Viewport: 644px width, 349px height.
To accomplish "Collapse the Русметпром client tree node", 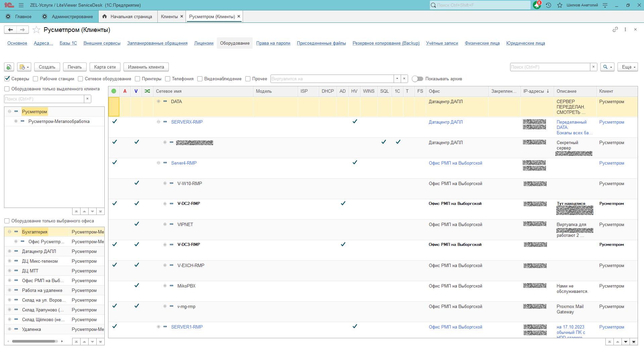I will (x=9, y=112).
